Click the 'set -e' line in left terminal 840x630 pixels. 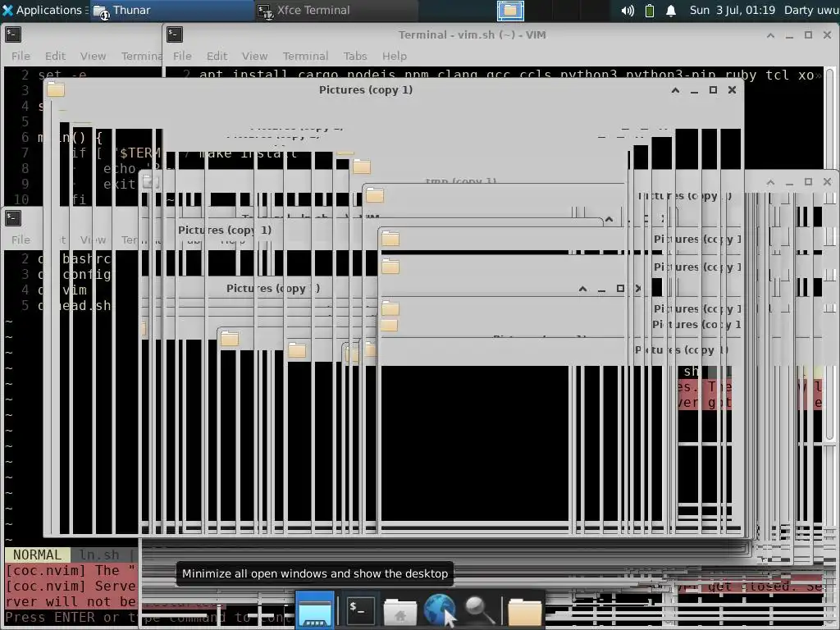[62, 75]
